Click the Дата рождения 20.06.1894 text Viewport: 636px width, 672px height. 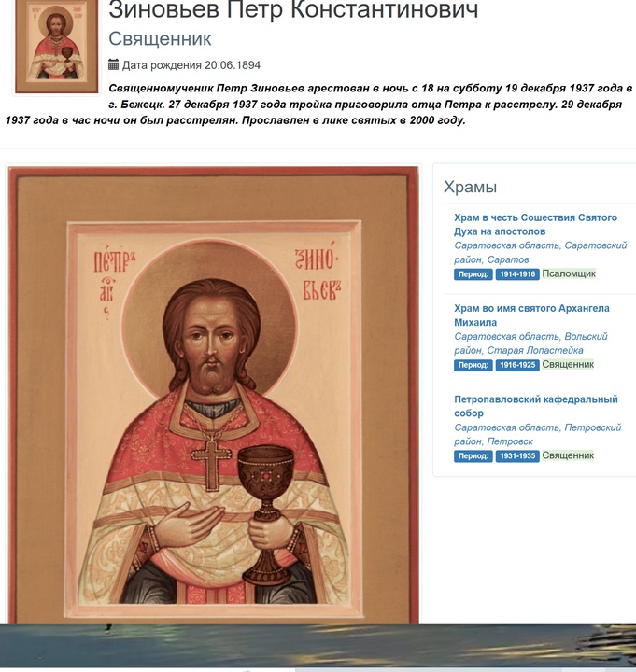[x=191, y=65]
